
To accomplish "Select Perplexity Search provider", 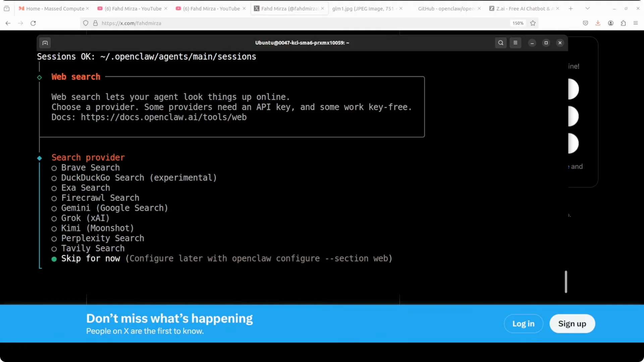I will 98,238.
